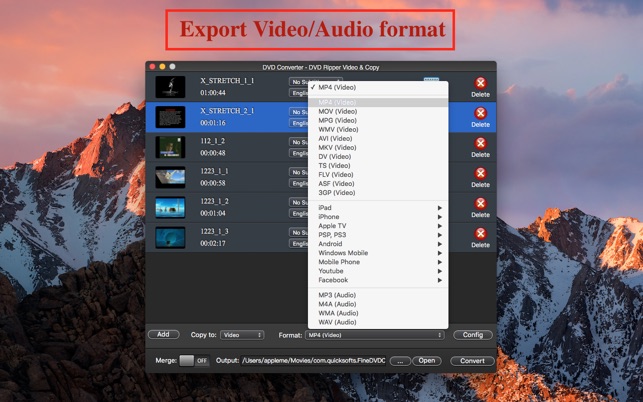The height and width of the screenshot is (402, 643).
Task: Expand the Youtube presets submenu
Action: (x=378, y=271)
